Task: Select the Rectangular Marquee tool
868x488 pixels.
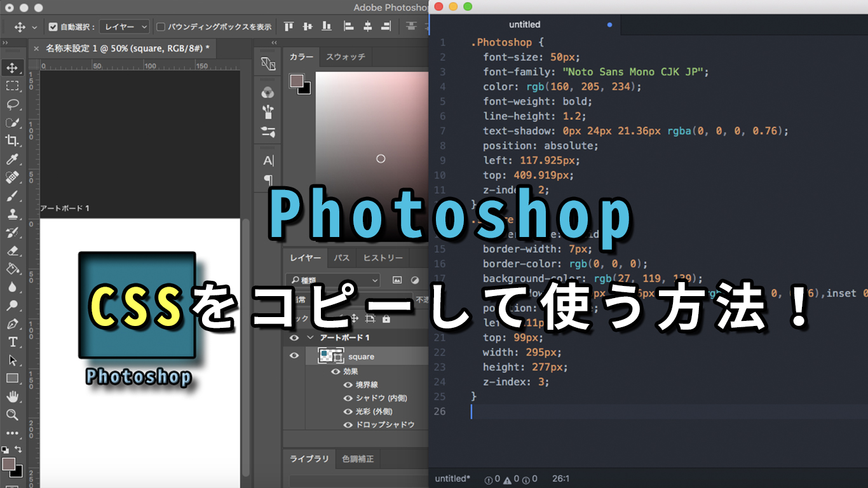Action: coord(12,86)
